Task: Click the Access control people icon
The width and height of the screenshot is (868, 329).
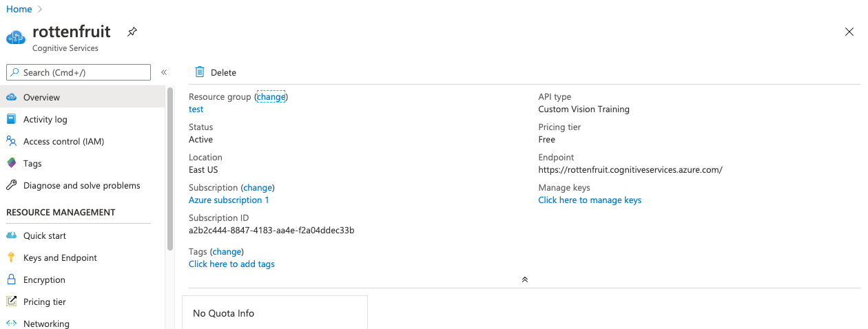Action: pyautogui.click(x=11, y=141)
